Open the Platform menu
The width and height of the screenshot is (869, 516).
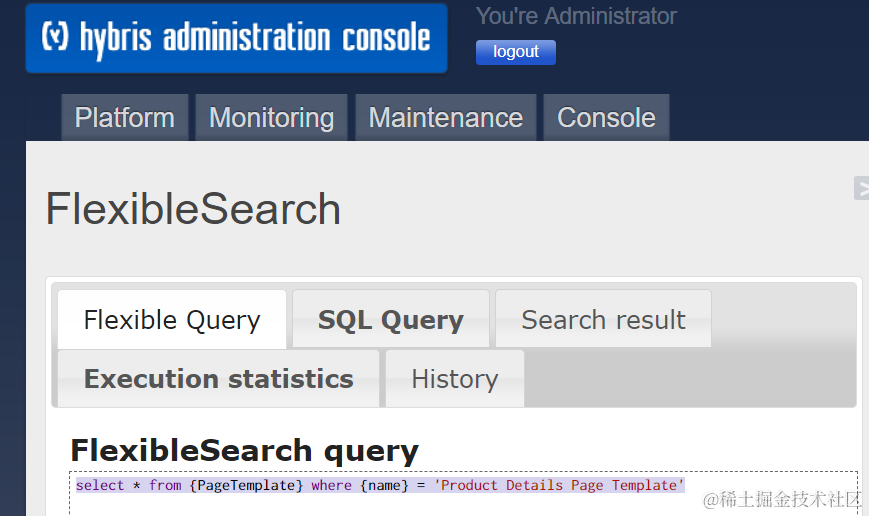[x=125, y=117]
